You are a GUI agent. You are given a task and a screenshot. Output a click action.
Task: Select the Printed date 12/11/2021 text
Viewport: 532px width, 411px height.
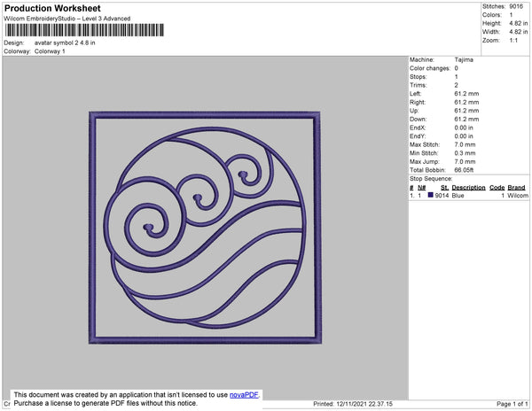pos(353,404)
